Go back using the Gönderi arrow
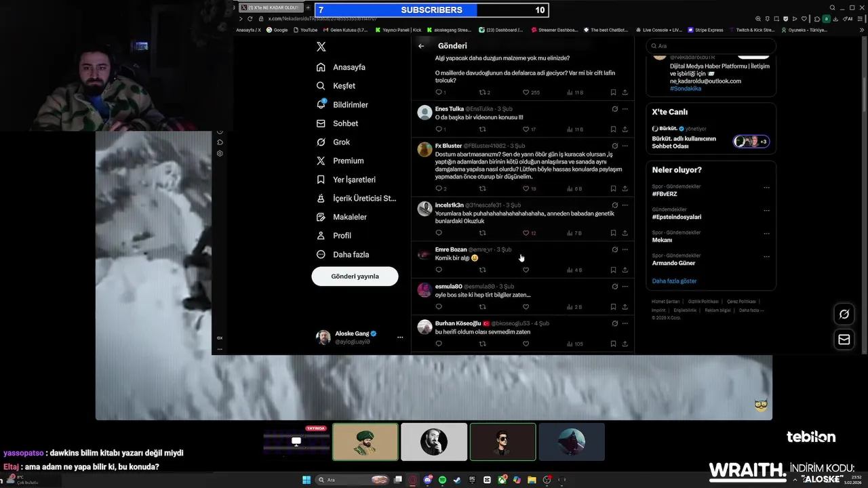This screenshot has width=868, height=488. click(x=421, y=46)
